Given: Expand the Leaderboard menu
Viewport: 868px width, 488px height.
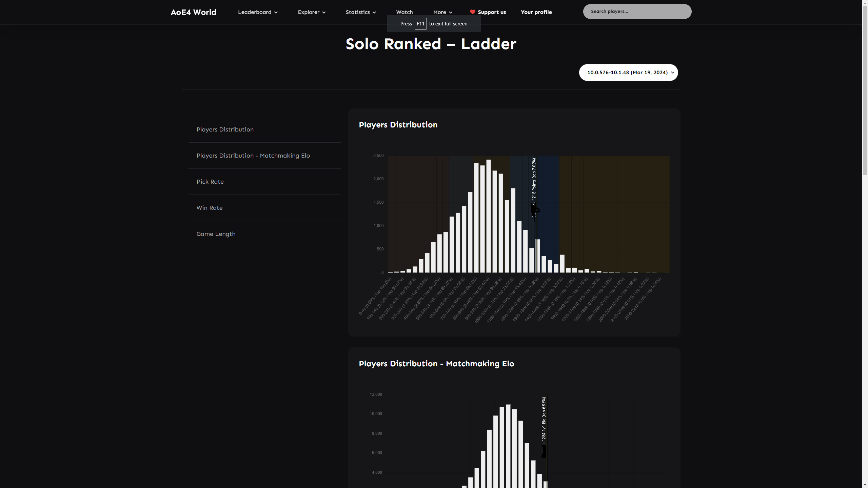Looking at the screenshot, I should pyautogui.click(x=258, y=12).
